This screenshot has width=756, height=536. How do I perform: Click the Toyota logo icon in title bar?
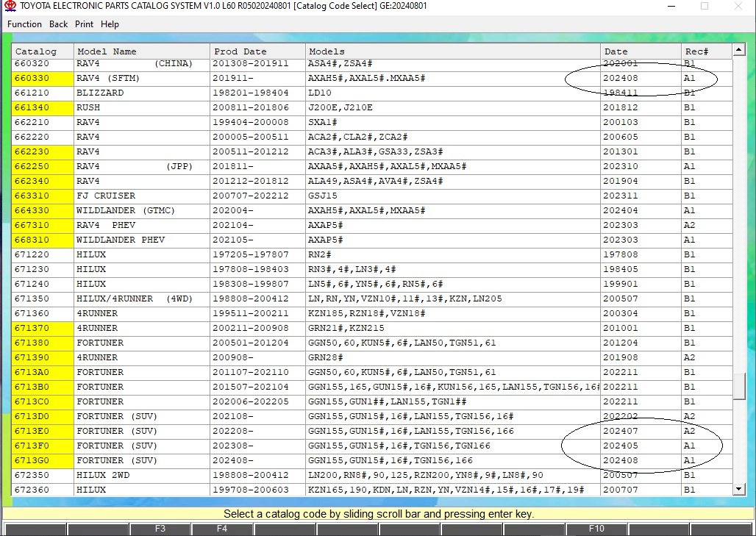tap(10, 7)
